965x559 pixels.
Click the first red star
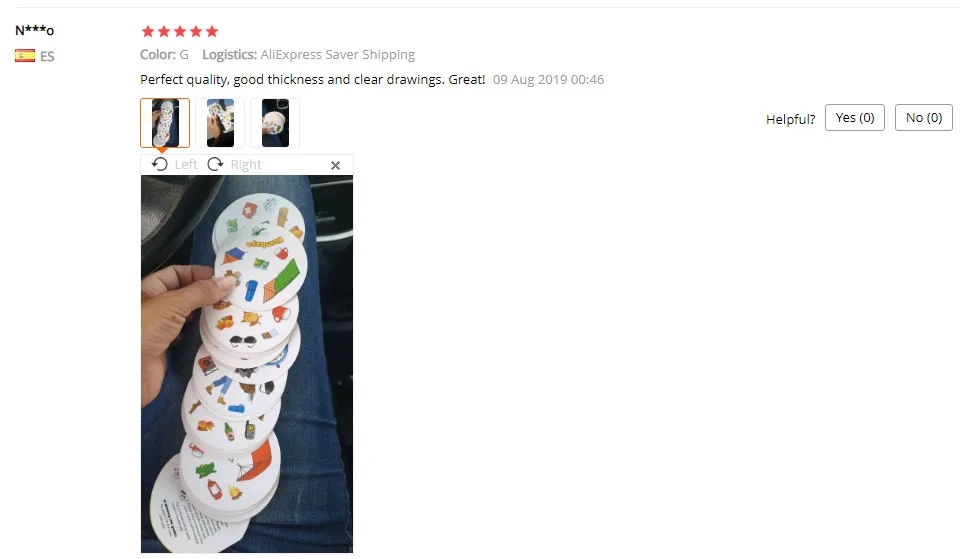[x=148, y=31]
